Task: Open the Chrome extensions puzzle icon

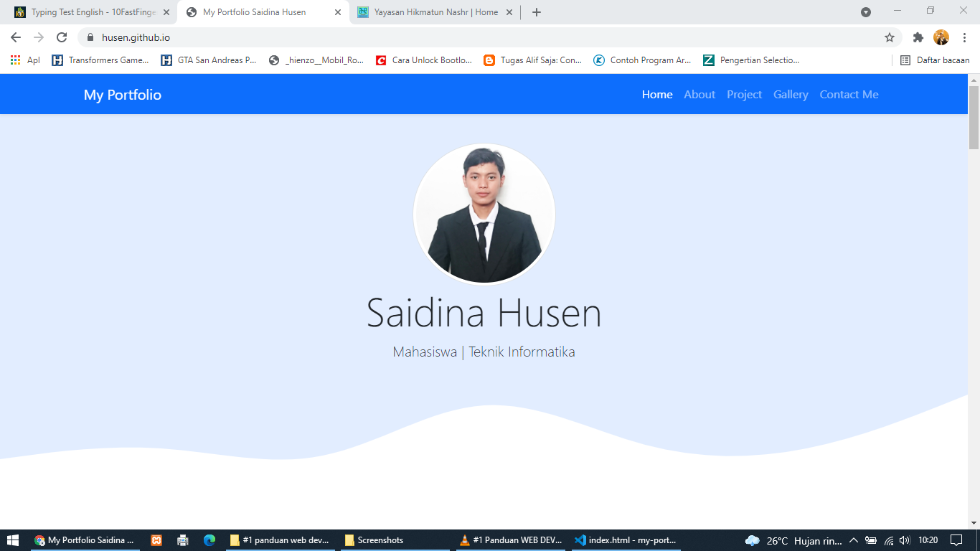Action: point(918,37)
